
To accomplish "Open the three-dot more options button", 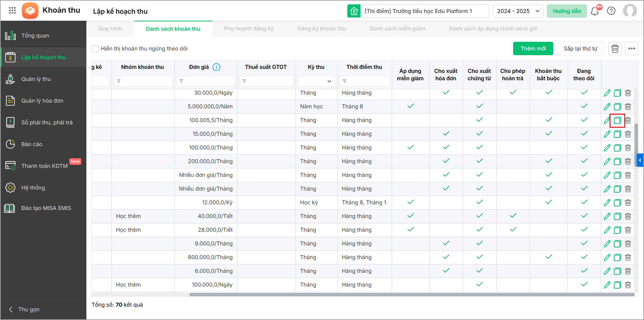I will pos(632,49).
